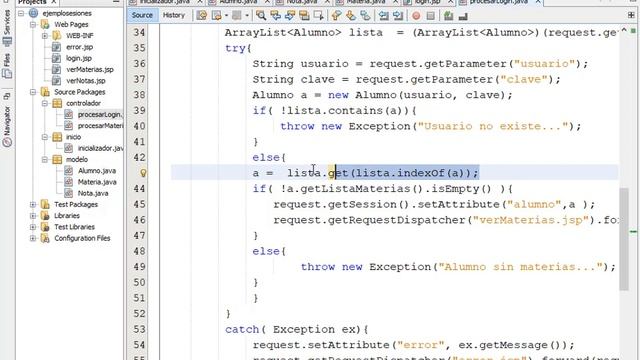Click the controlador package icon
640x360 pixels.
[x=57, y=103]
